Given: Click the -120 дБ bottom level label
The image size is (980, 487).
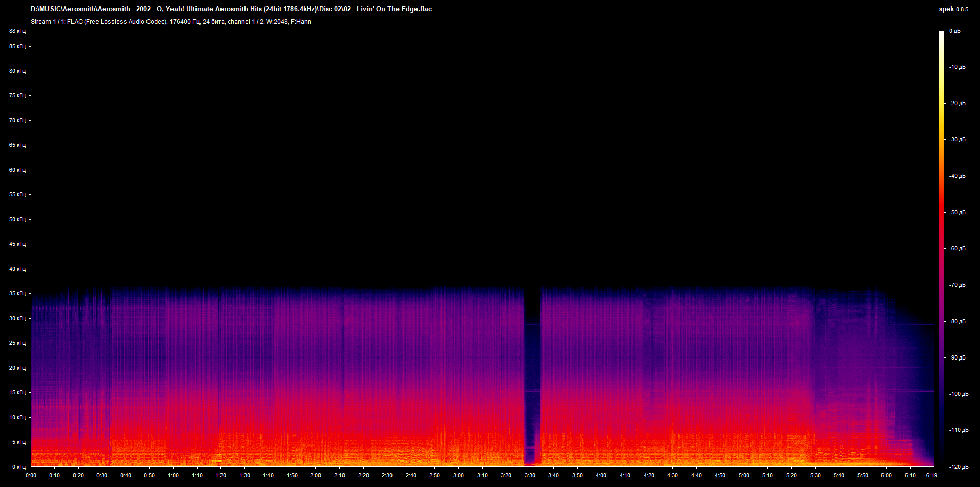Looking at the screenshot, I should tap(959, 467).
